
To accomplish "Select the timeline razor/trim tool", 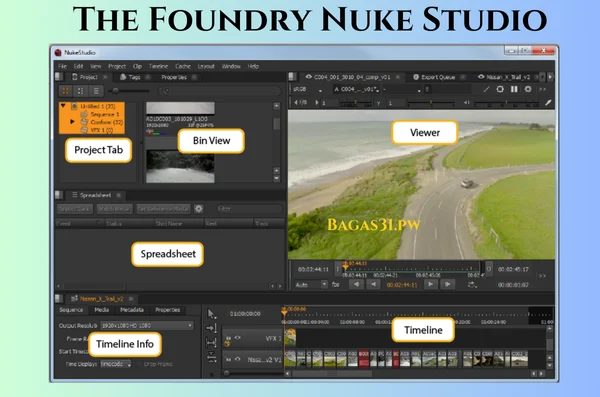I will pos(211,356).
